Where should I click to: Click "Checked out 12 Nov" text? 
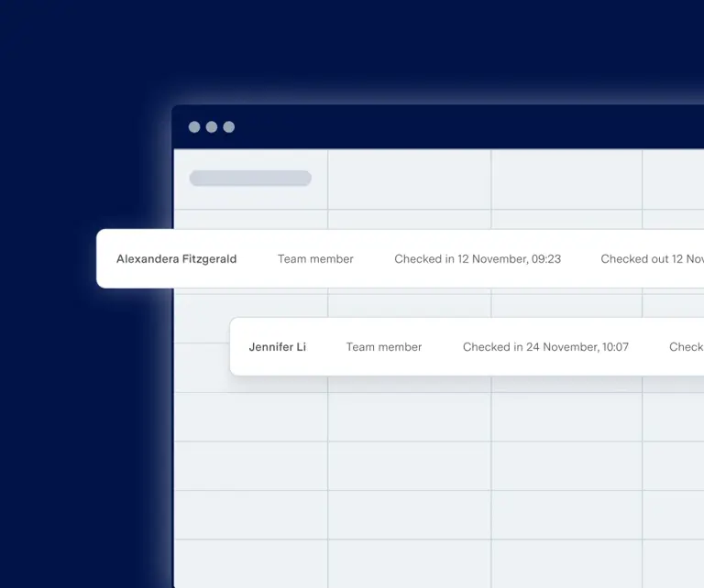pyautogui.click(x=652, y=259)
